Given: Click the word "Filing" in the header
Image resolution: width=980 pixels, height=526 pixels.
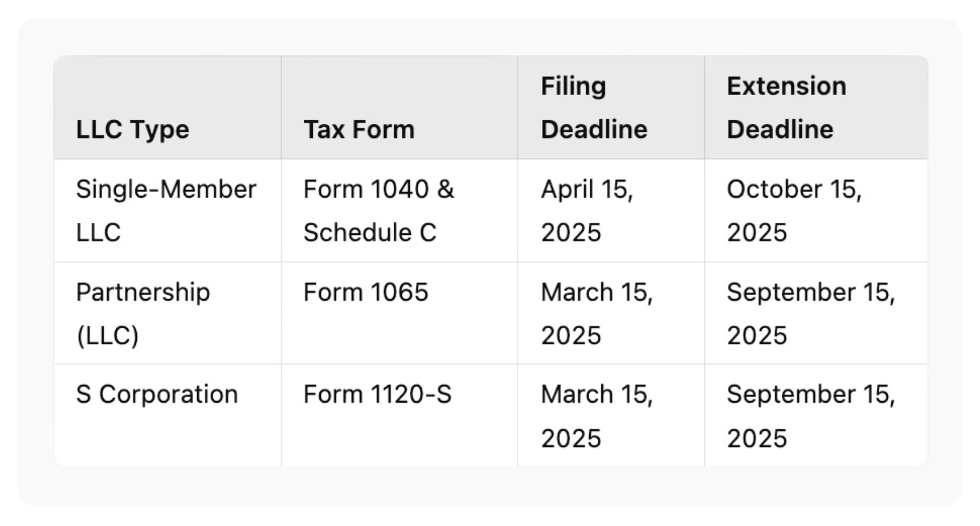Looking at the screenshot, I should pos(573,87).
